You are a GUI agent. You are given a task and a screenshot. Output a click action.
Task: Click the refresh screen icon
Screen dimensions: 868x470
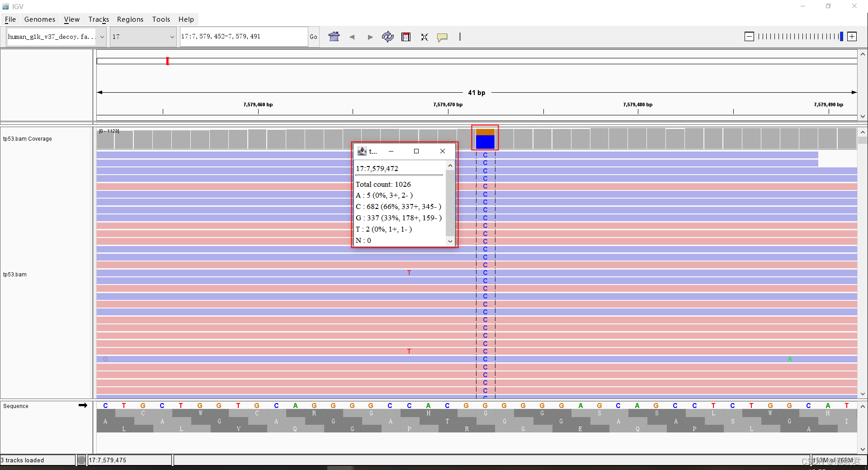(388, 37)
